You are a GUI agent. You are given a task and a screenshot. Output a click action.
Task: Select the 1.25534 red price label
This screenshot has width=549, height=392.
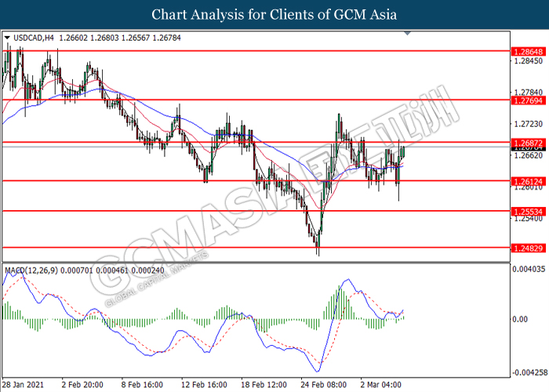[526, 212]
